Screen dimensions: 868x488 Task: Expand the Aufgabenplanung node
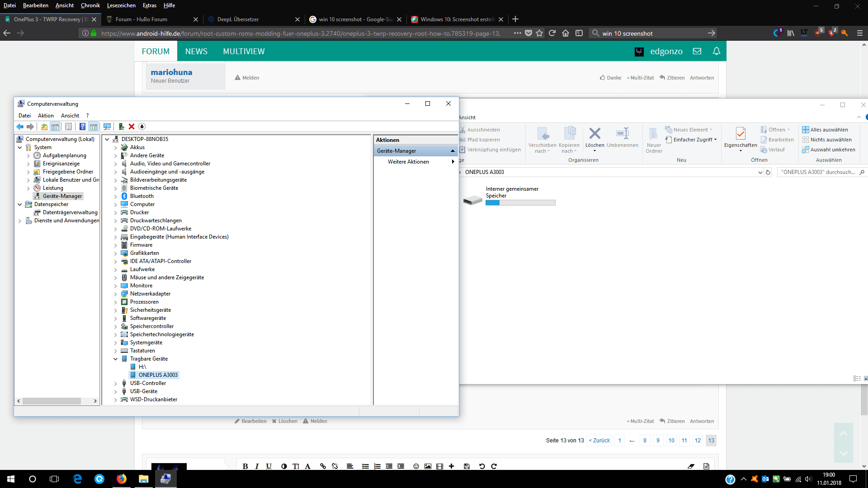point(28,156)
